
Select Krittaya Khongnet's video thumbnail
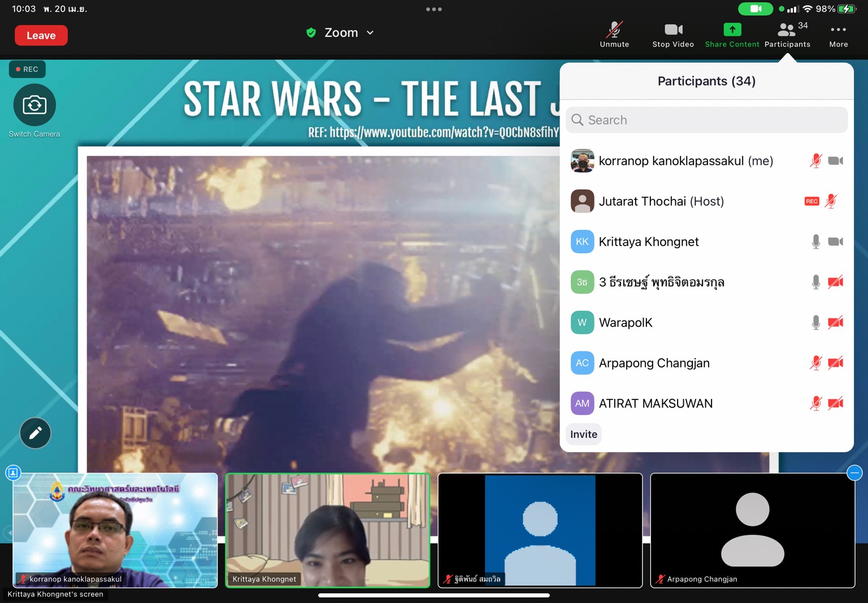pyautogui.click(x=328, y=530)
